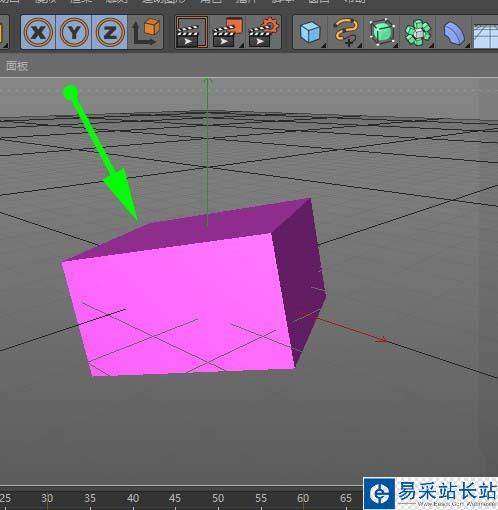Select the spline pen tool
498x510 pixels.
pos(347,32)
